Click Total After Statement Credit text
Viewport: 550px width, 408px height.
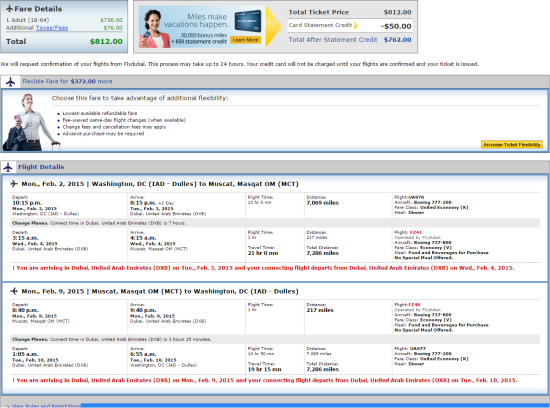tap(333, 40)
